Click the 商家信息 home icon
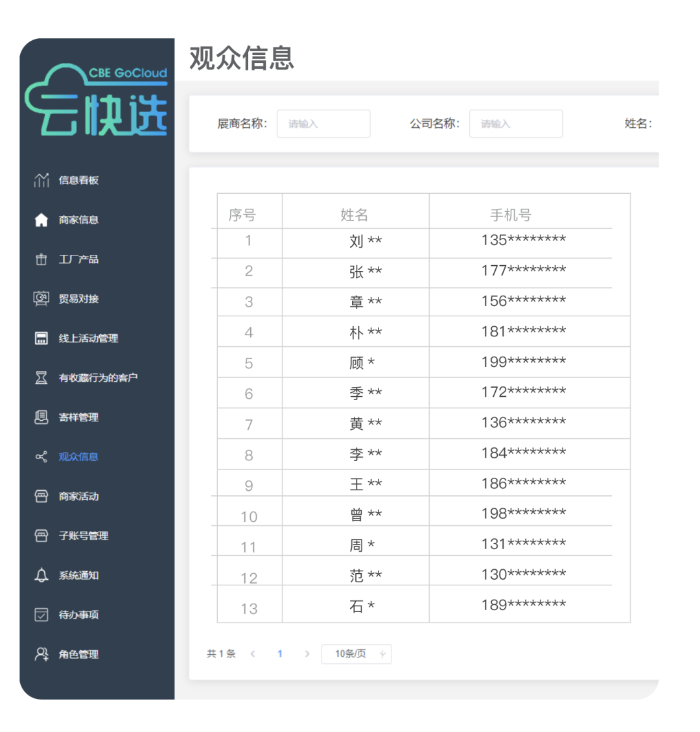The height and width of the screenshot is (732, 700). pyautogui.click(x=42, y=220)
